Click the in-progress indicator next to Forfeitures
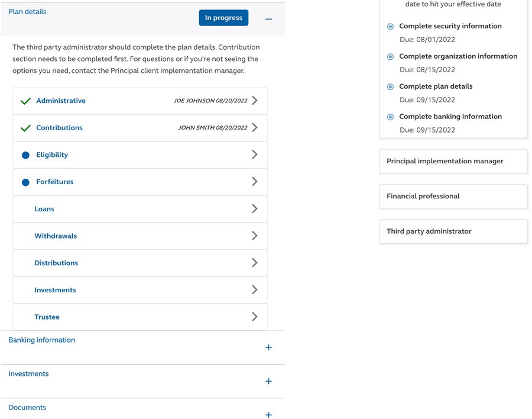This screenshot has height=419, width=532. 25,182
